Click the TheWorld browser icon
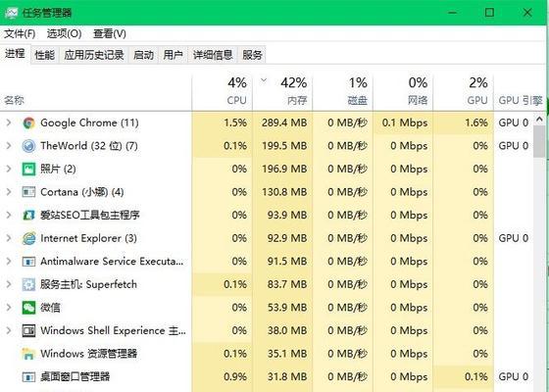Screen dimensions: 549x392 tap(28, 146)
